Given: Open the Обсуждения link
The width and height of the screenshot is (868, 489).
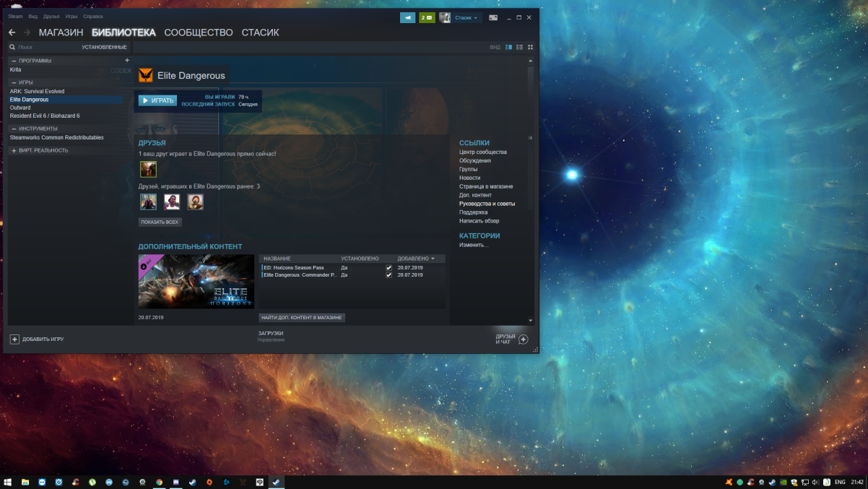Looking at the screenshot, I should 475,161.
